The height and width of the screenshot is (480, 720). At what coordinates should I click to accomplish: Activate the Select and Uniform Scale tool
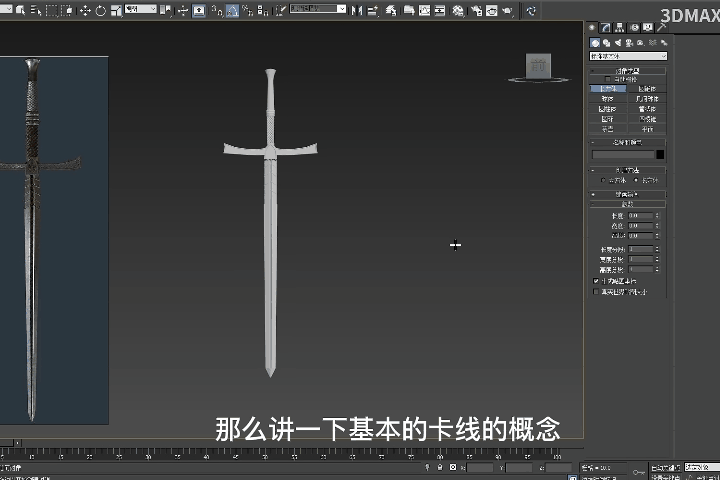(116, 10)
